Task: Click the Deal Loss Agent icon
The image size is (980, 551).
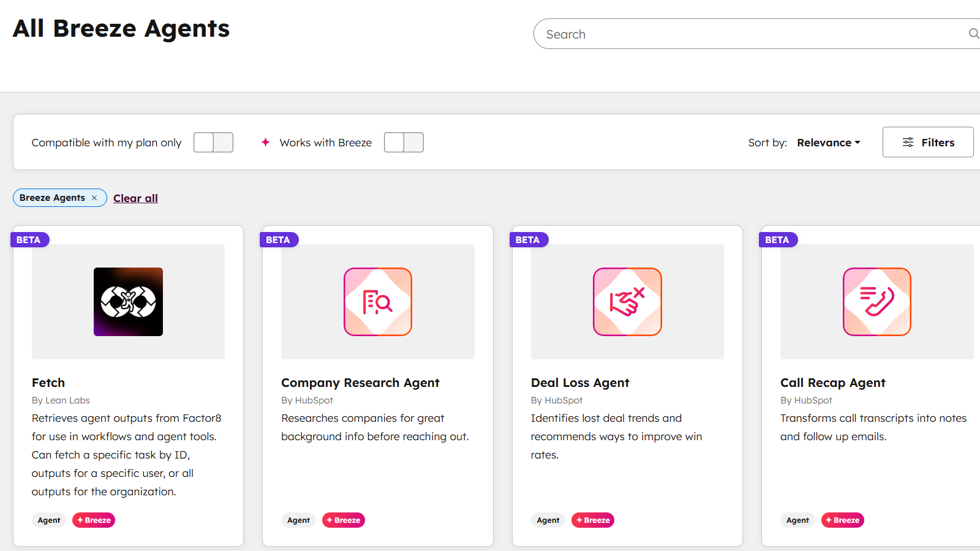Action: point(627,302)
